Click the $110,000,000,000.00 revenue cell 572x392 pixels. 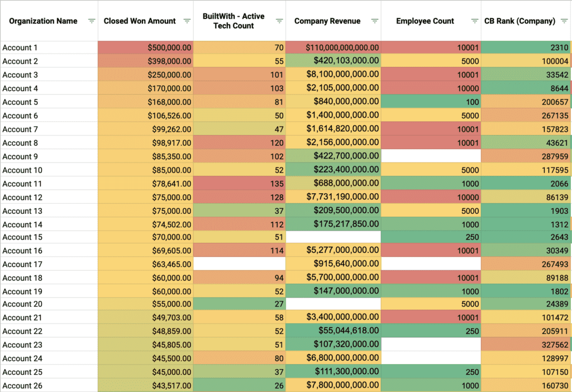(333, 48)
